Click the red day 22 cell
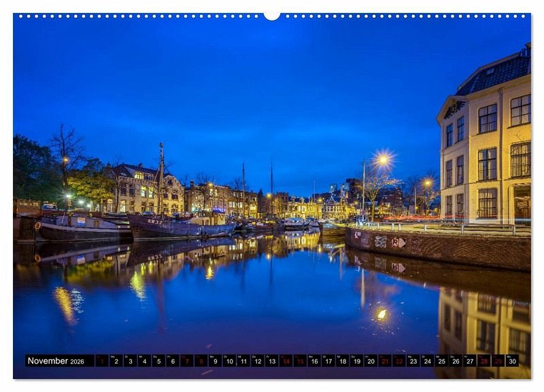 [400, 361]
